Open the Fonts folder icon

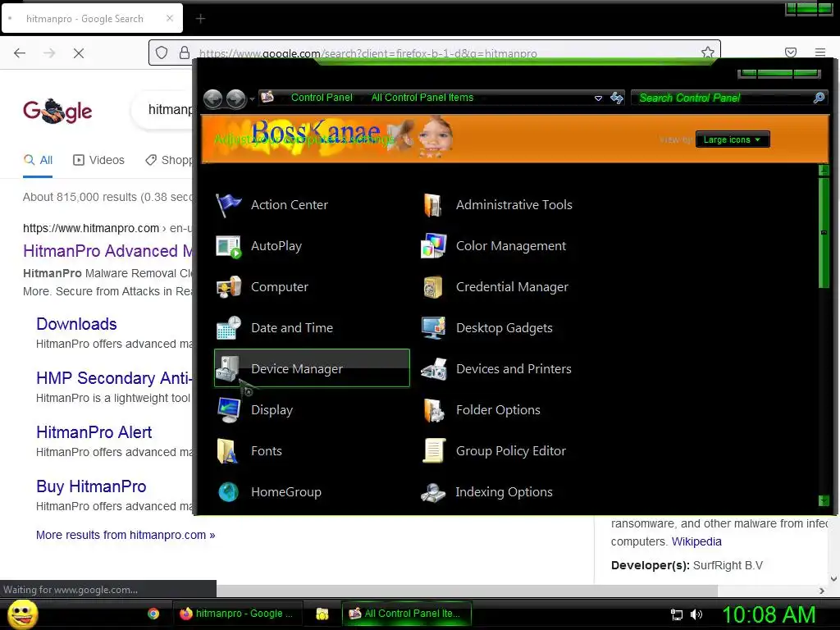click(x=228, y=451)
